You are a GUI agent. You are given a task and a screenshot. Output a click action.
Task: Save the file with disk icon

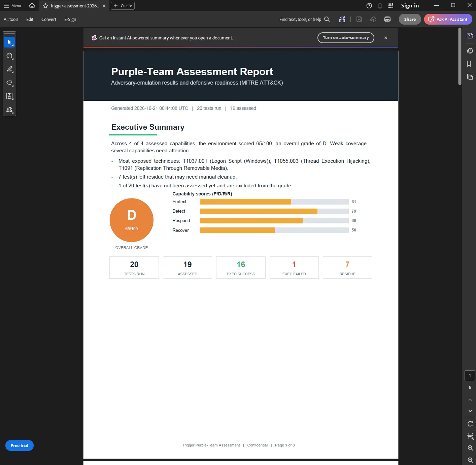click(x=359, y=19)
